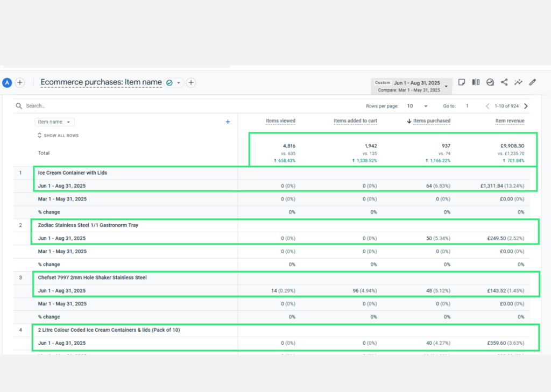Open the Item name dimension dropdown
551x392 pixels.
[55, 122]
